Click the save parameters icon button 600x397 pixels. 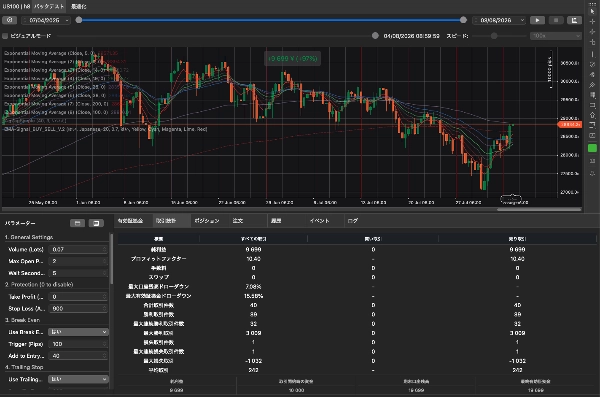pos(96,223)
